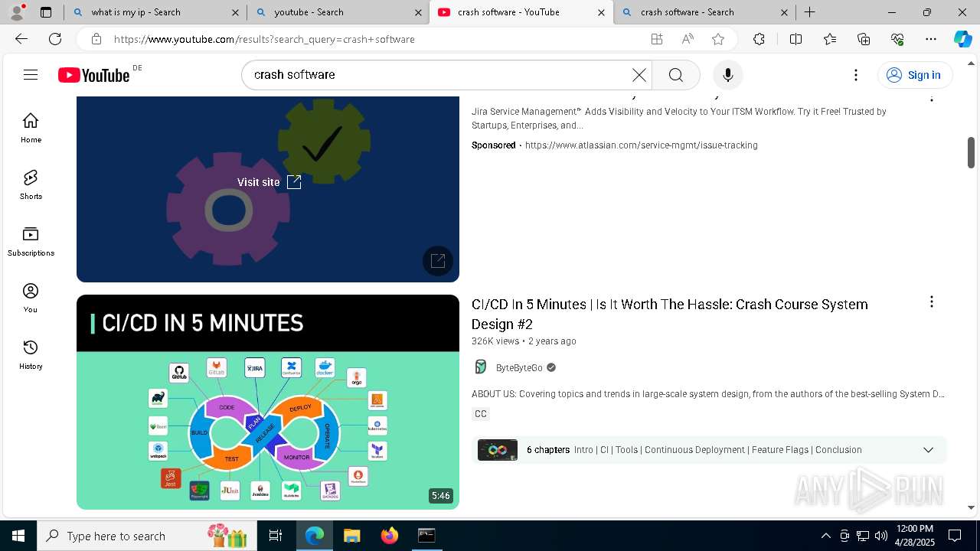View site information padlock icon
The height and width of the screenshot is (551, 980).
coord(96,39)
